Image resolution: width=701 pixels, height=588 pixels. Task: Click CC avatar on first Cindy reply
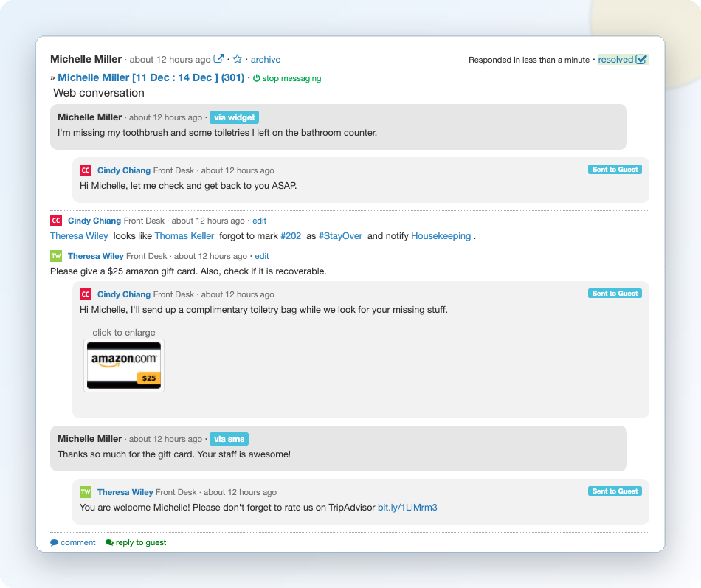pos(86,170)
